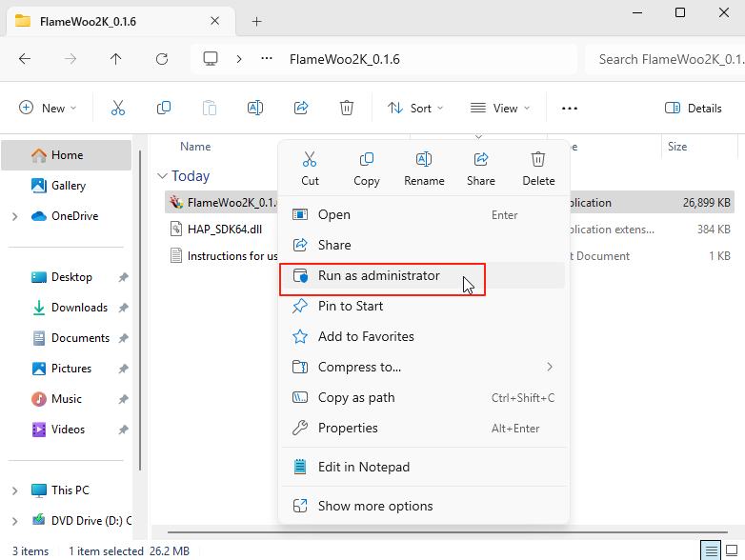Open the Sort dropdown

[415, 108]
